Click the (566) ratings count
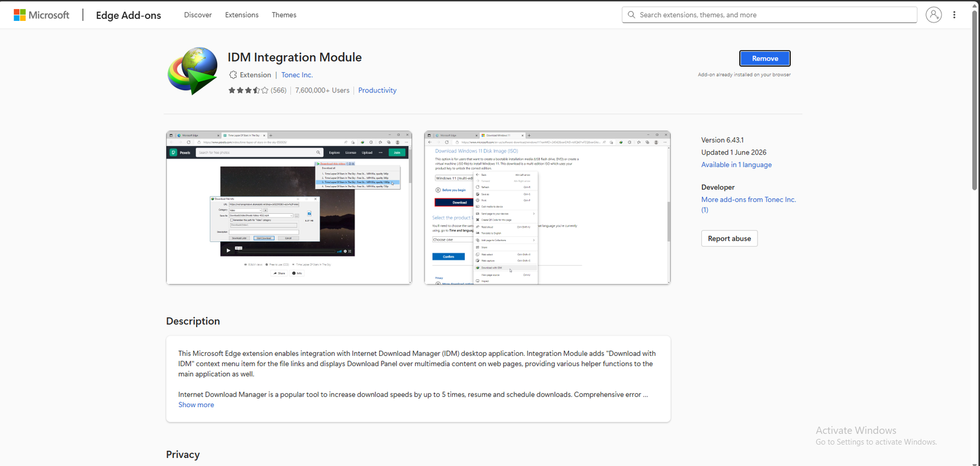The height and width of the screenshot is (466, 980). coord(279,91)
